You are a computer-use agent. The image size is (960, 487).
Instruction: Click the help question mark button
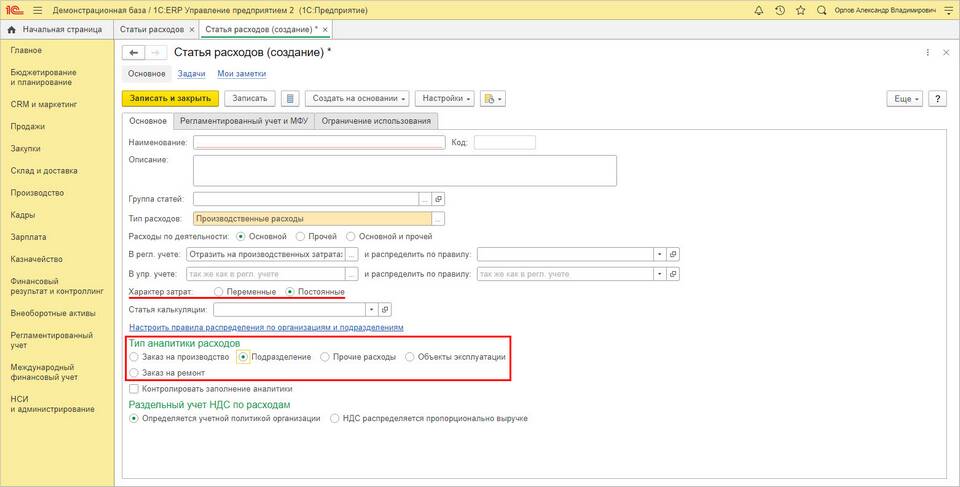937,99
